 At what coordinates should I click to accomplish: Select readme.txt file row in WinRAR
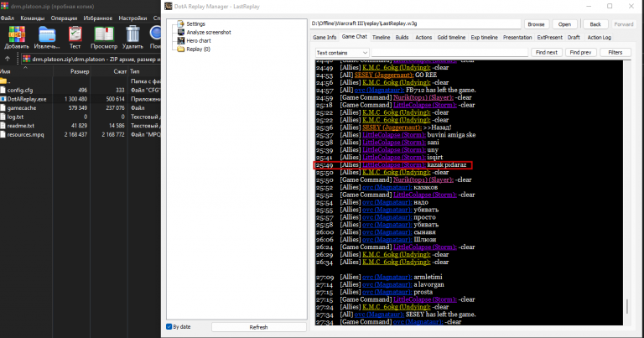(x=80, y=126)
